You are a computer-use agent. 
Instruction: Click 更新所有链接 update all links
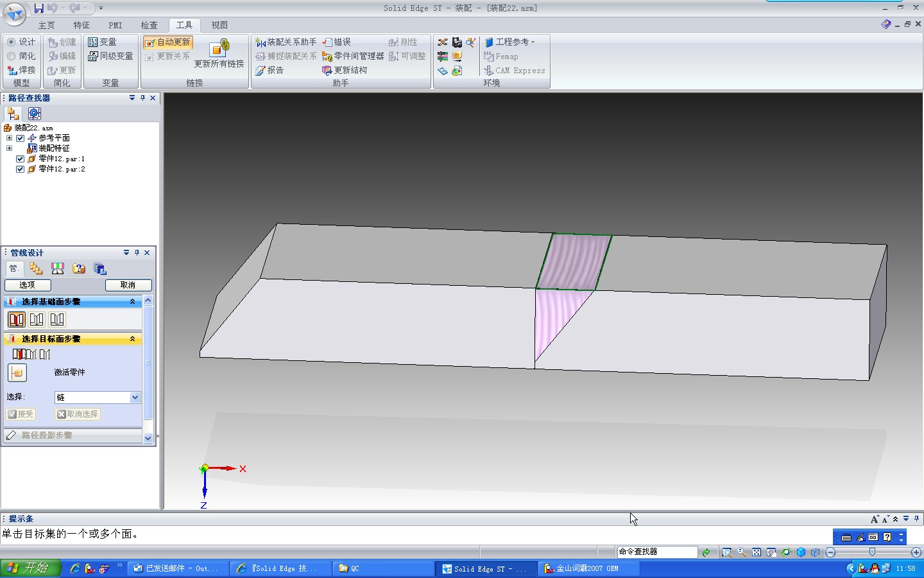click(219, 53)
